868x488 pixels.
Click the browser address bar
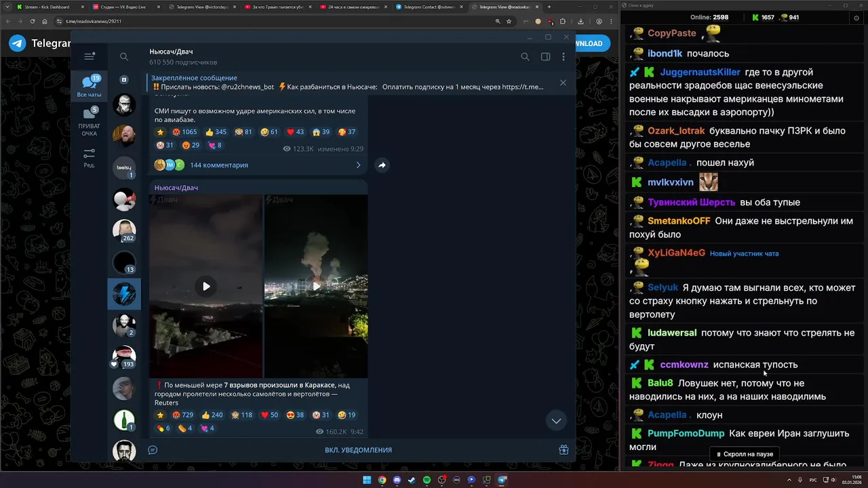tap(278, 21)
